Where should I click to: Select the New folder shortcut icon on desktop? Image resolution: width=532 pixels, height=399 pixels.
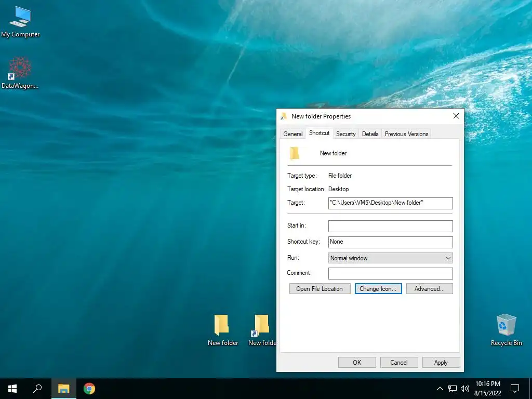click(262, 330)
